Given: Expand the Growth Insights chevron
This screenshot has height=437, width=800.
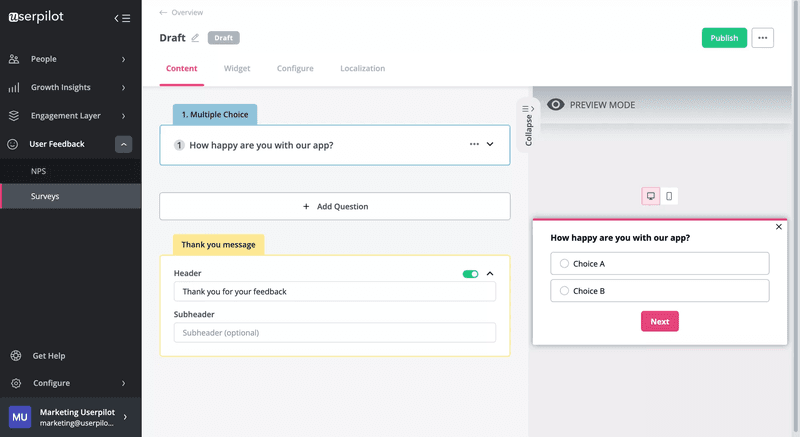Looking at the screenshot, I should [x=123, y=88].
